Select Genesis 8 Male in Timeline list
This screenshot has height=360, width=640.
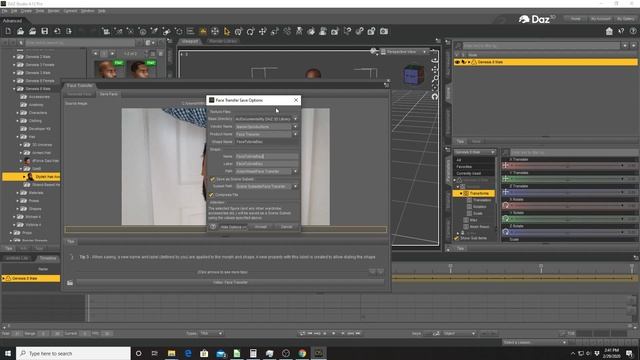[x=31, y=278]
